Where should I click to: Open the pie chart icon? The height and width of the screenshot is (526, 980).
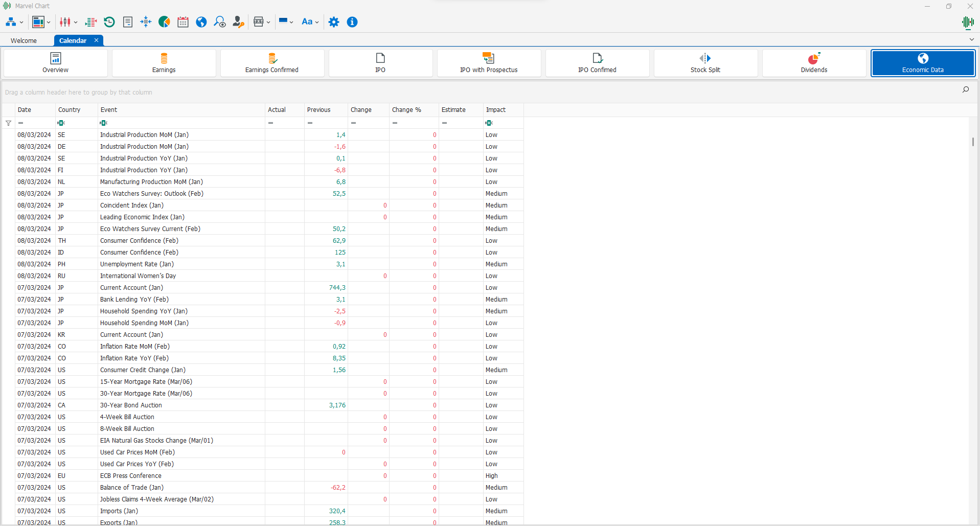(164, 22)
